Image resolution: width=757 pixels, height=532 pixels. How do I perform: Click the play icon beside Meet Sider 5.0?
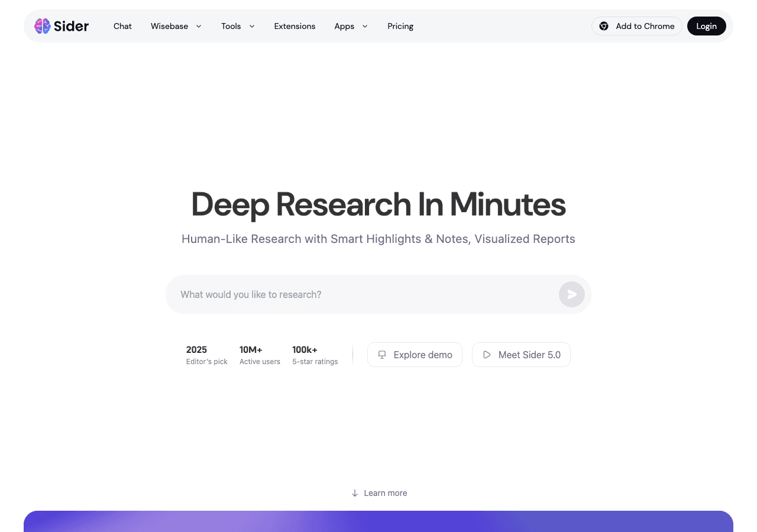[x=487, y=355]
